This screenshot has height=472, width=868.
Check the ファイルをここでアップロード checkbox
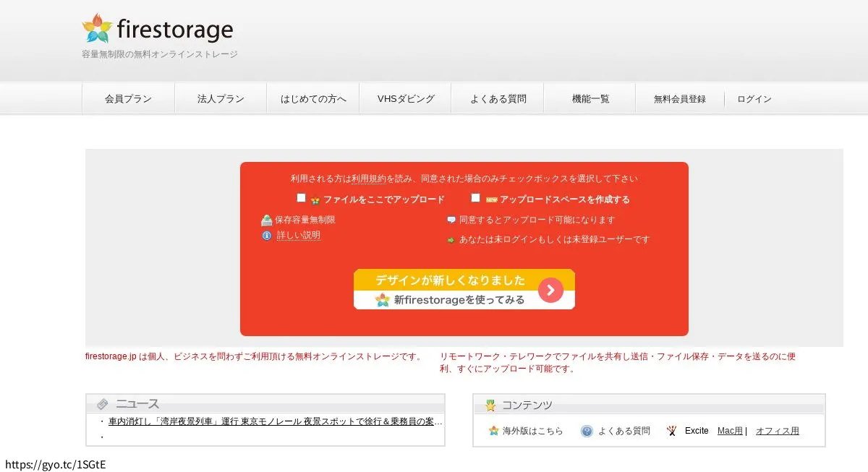point(302,197)
